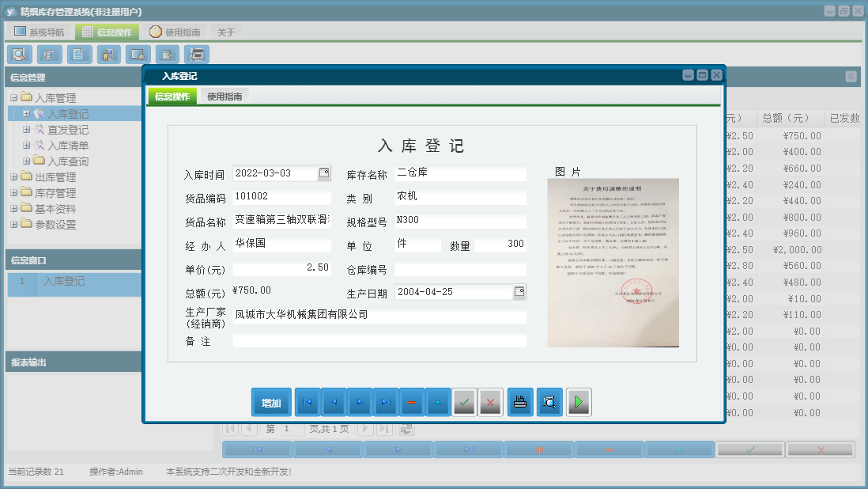The width and height of the screenshot is (868, 489).
Task: Open the 生产日期 date picker dropdown
Action: 519,292
